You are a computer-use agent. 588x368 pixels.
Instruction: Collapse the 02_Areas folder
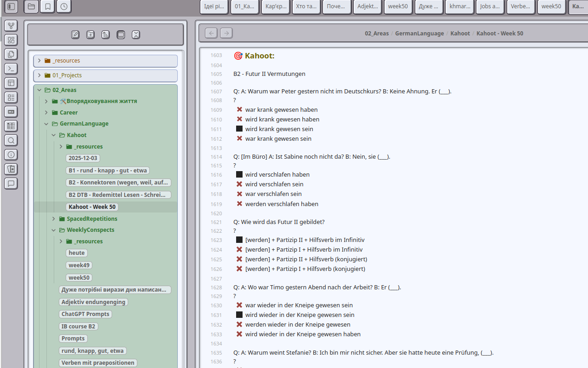(x=40, y=90)
